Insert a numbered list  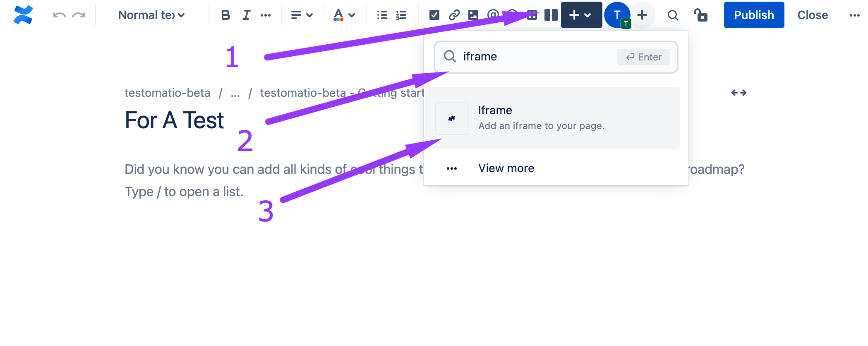pyautogui.click(x=401, y=15)
